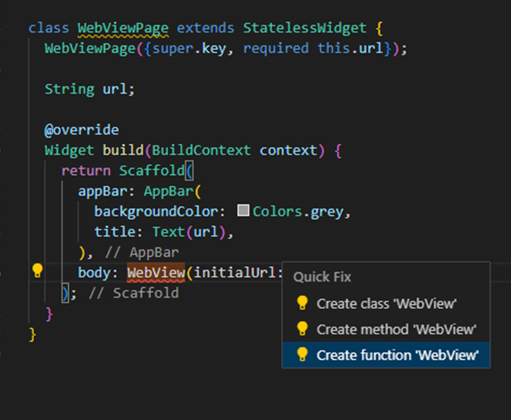Click Colors.grey value
The width and height of the screenshot is (511, 420).
coord(298,212)
